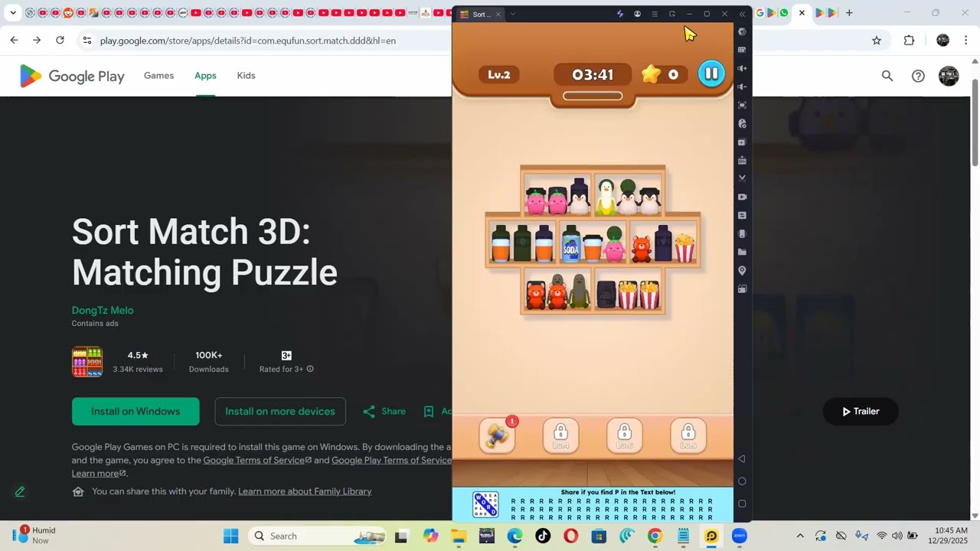Viewport: 980px width, 551px height.
Task: Click the level progress bar under the timer
Action: tap(593, 96)
